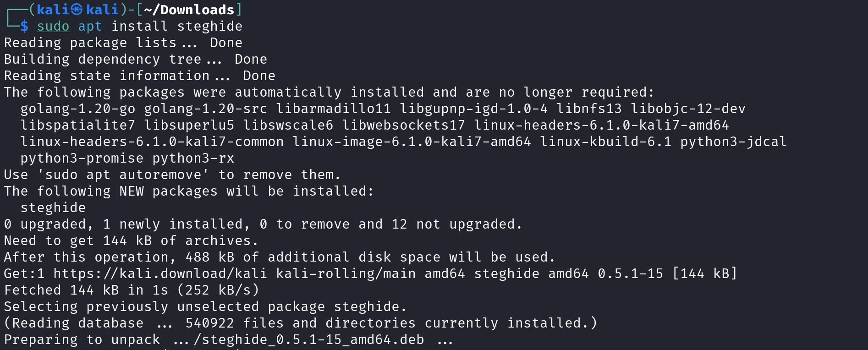Click linux-headers-6.1.0-kali7-common package name
This screenshot has width=868, height=350.
coord(152,142)
